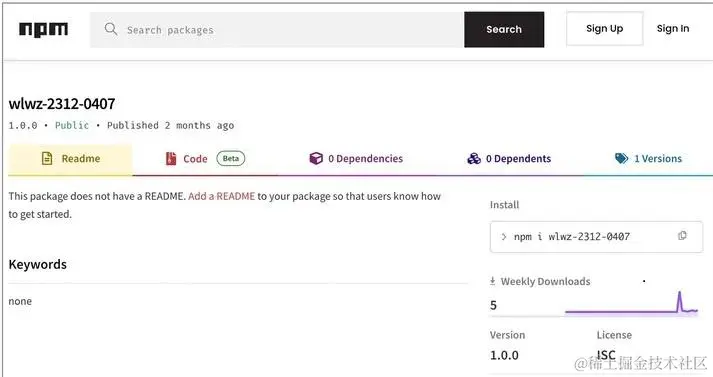Viewport: 713px width, 377px height.
Task: Click the npm logo
Action: 43,30
